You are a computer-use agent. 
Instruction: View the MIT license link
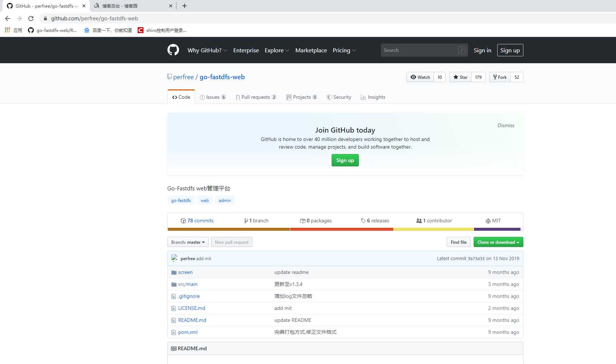(x=493, y=221)
